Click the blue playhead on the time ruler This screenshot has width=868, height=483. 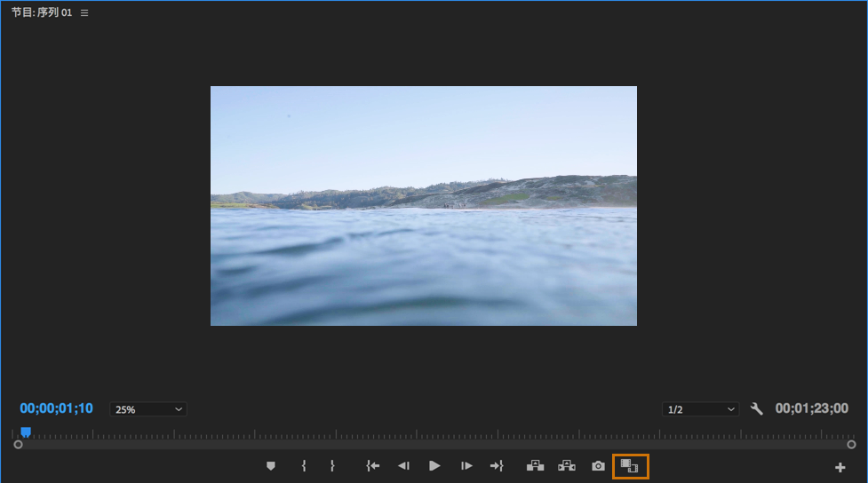pyautogui.click(x=26, y=432)
